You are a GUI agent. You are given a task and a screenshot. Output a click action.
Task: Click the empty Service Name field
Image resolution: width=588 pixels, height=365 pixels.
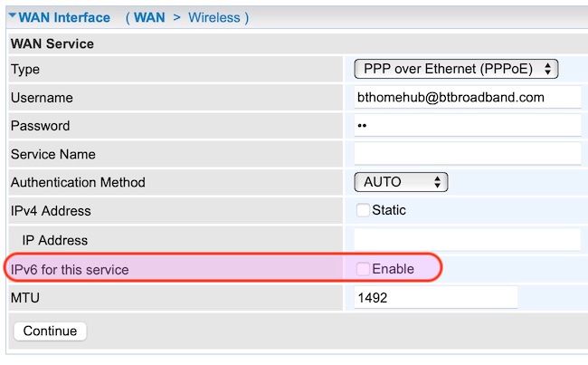coord(467,153)
